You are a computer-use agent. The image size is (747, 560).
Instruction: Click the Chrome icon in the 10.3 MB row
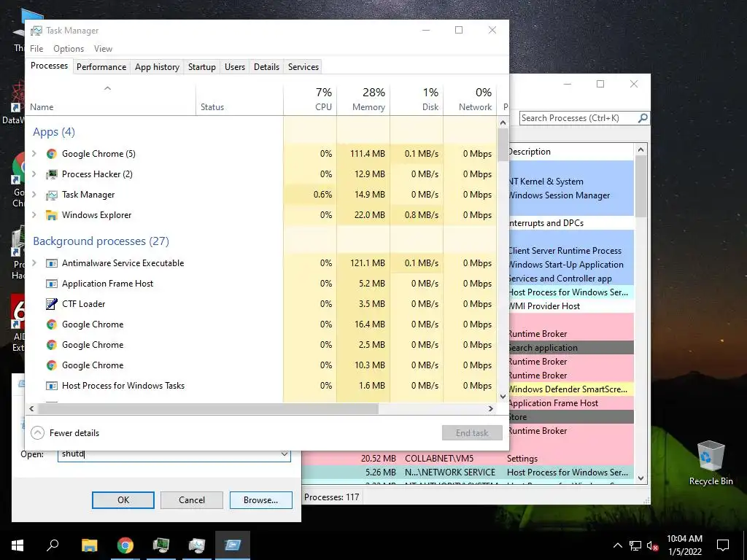(52, 365)
